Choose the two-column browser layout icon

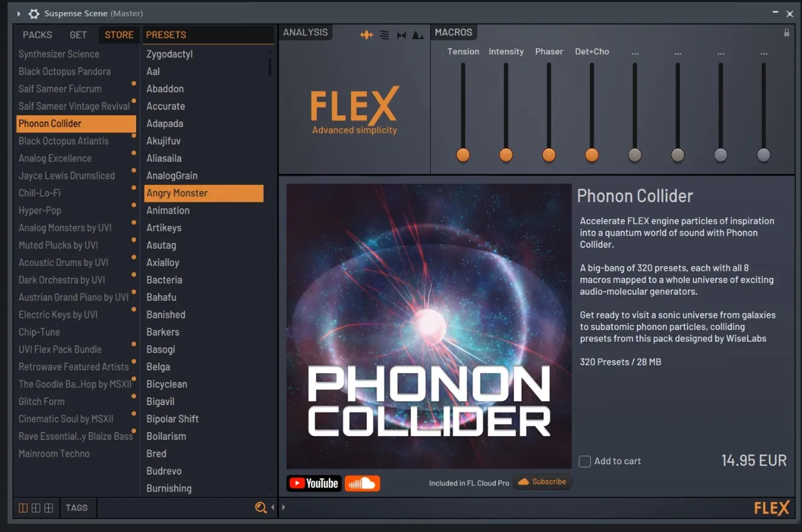tap(23, 508)
